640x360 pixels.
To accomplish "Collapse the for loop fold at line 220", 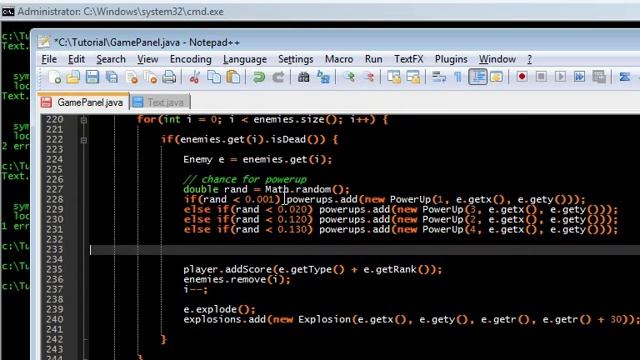I will (84, 120).
